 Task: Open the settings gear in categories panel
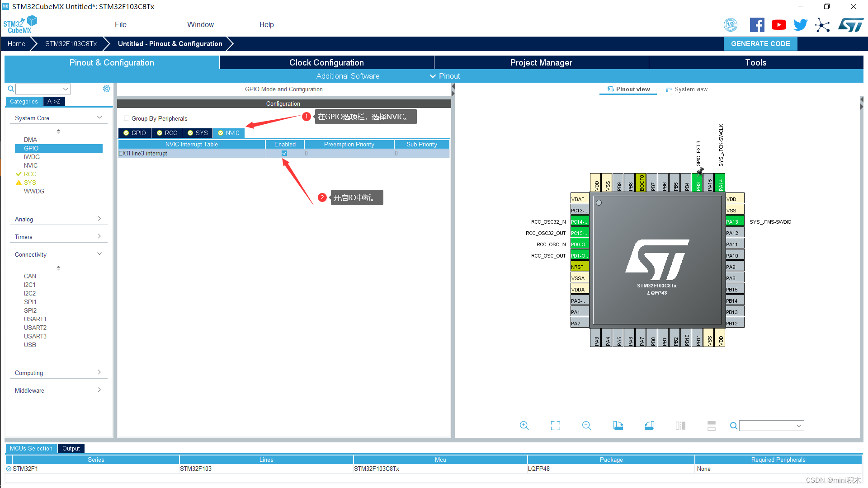tap(107, 89)
